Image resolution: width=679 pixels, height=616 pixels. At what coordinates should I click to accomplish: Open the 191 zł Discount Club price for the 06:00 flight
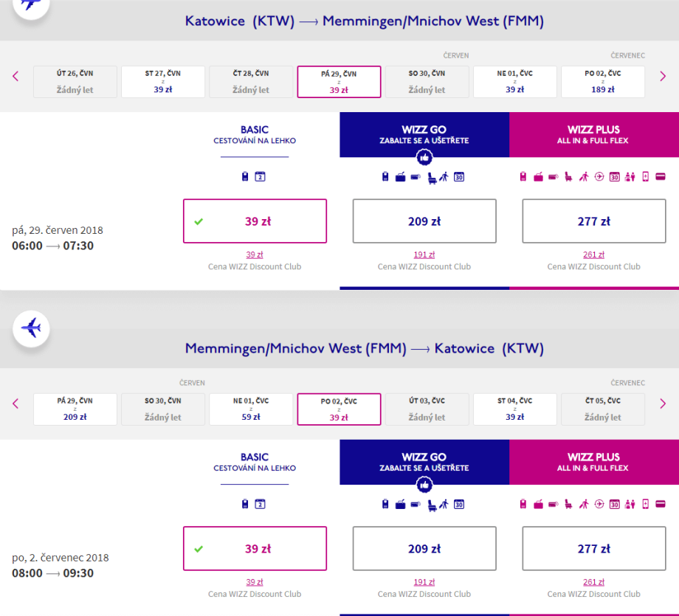click(x=424, y=255)
